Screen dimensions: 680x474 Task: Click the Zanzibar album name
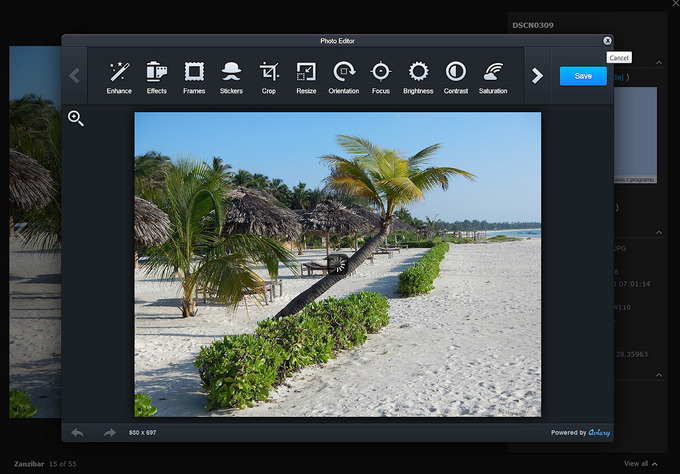(29, 464)
